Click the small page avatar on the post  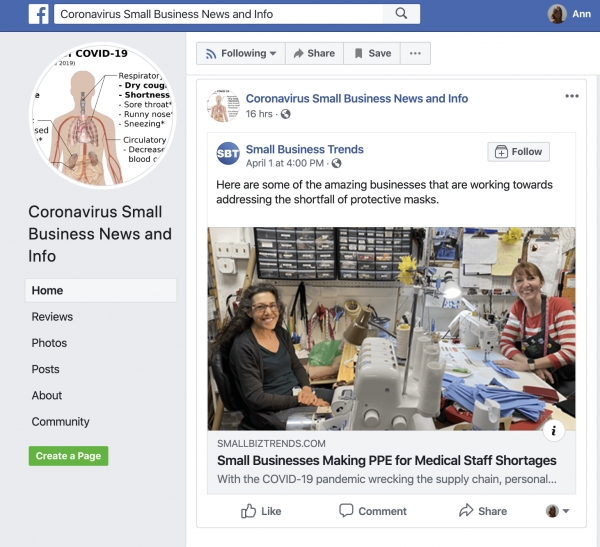pyautogui.click(x=223, y=106)
